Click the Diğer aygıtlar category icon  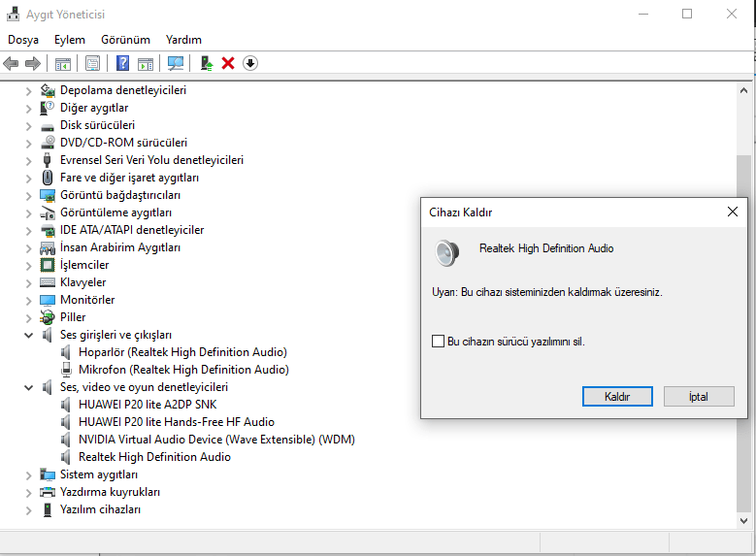(x=48, y=108)
